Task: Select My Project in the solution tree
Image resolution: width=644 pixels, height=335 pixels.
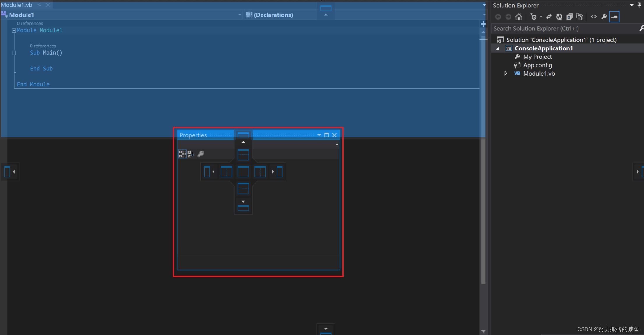Action: [537, 57]
